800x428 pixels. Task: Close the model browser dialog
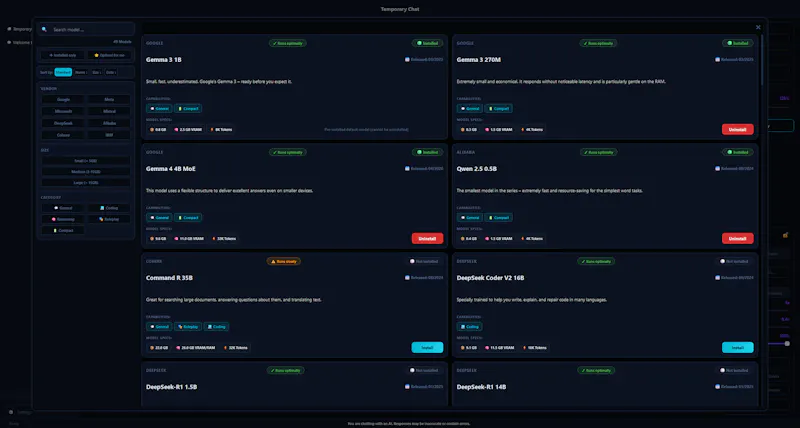click(x=758, y=27)
